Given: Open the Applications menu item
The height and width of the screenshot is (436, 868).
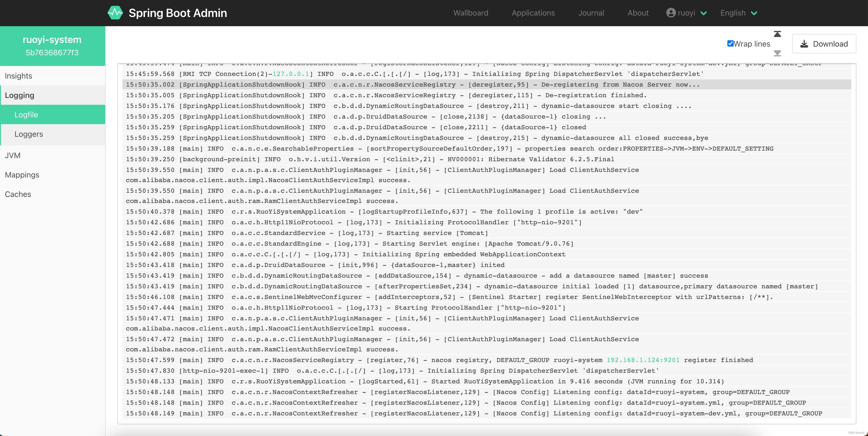Looking at the screenshot, I should [x=533, y=13].
